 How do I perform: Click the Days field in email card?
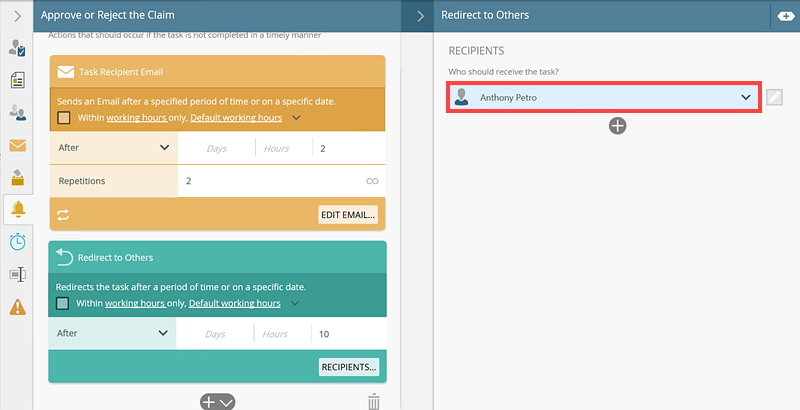216,148
